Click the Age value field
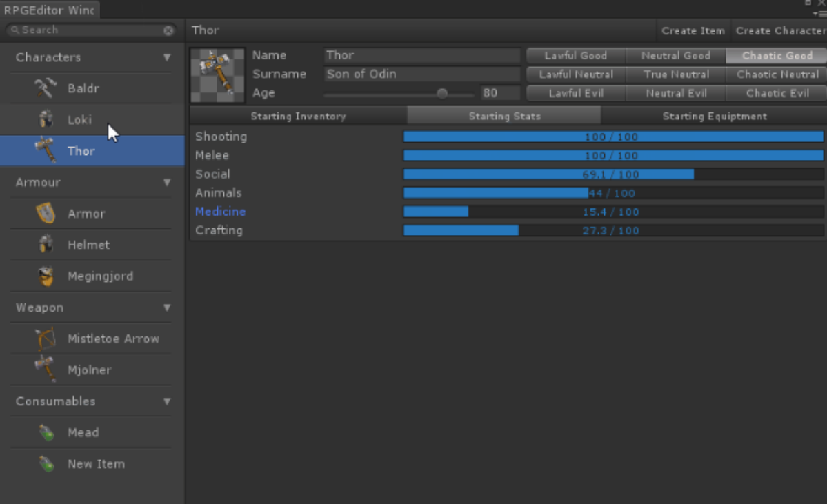Viewport: 827px width, 504px height. coord(500,93)
